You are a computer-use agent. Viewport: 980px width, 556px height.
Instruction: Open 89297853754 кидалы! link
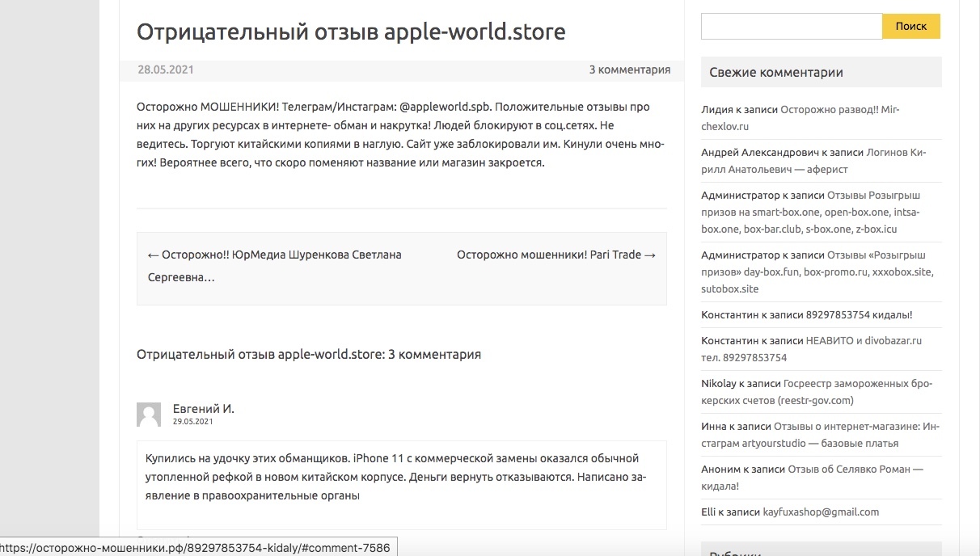pyautogui.click(x=859, y=315)
